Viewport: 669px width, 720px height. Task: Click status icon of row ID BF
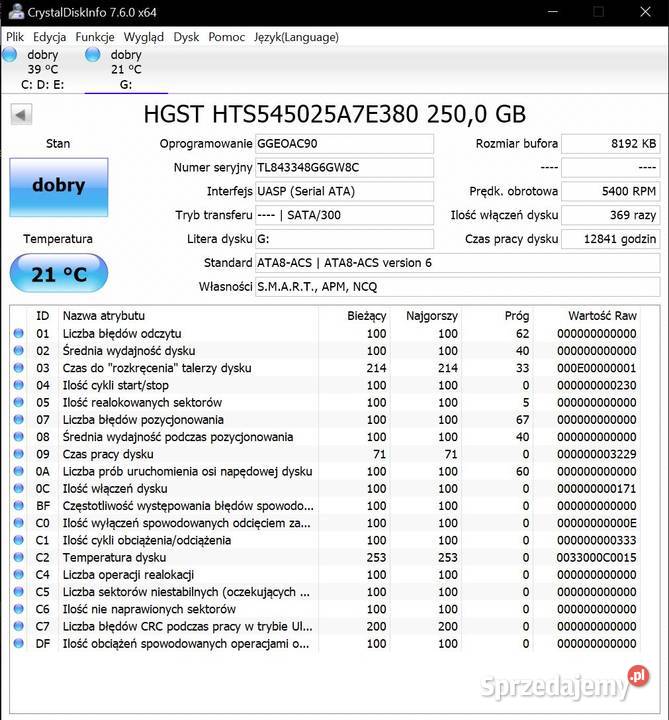(19, 506)
